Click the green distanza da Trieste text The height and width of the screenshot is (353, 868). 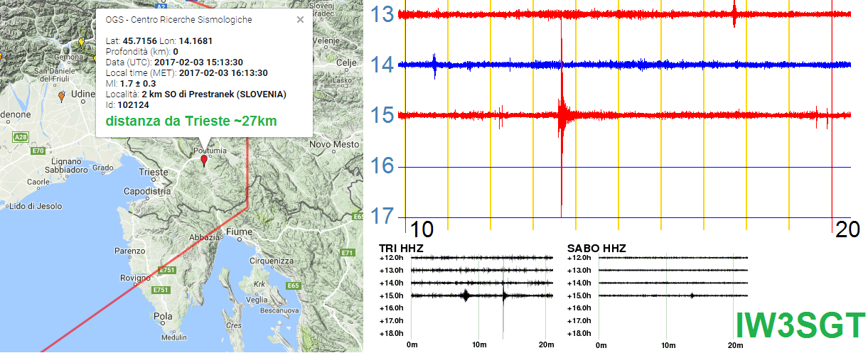tap(191, 121)
